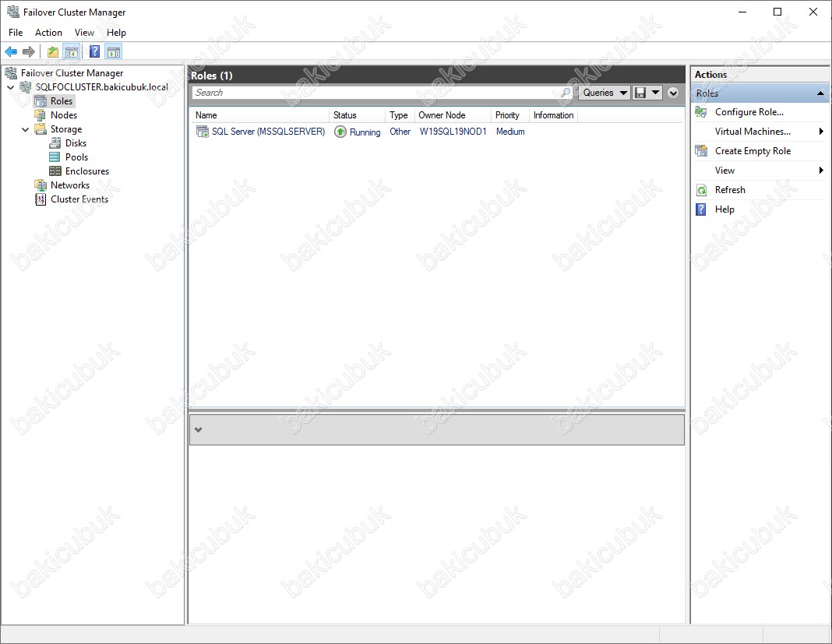Click the Cluster Events icon in the tree
This screenshot has height=644, width=832.
click(x=41, y=199)
